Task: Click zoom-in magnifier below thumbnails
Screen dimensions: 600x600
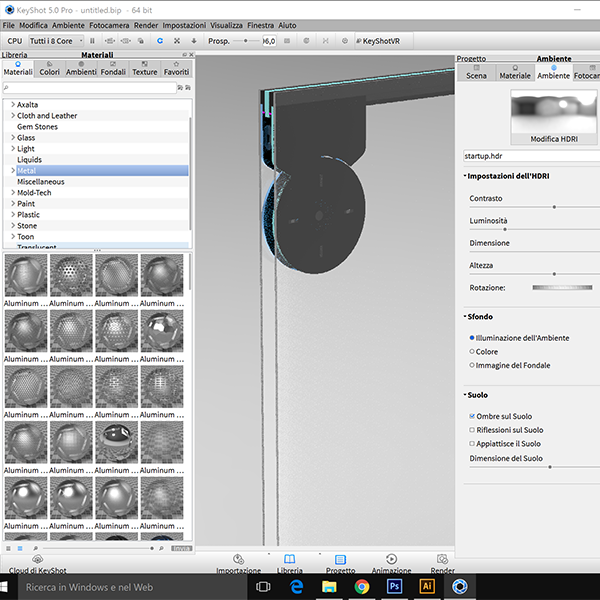Action: [x=161, y=548]
